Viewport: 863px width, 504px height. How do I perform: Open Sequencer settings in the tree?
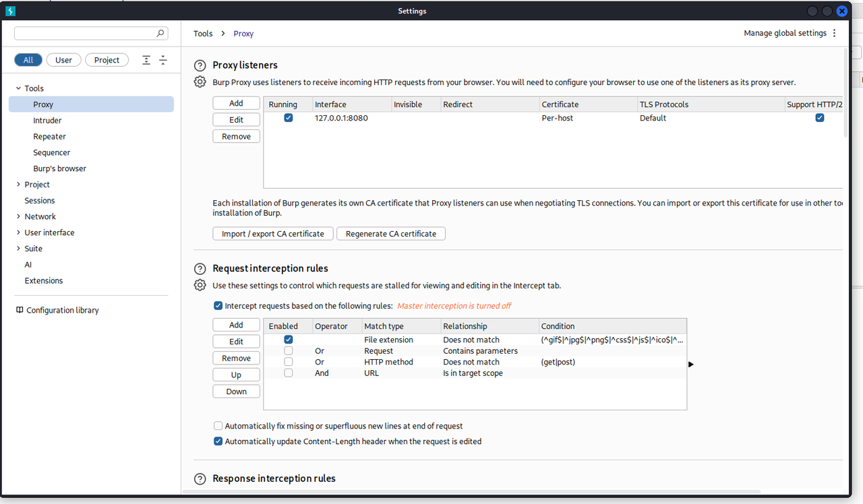(x=52, y=153)
